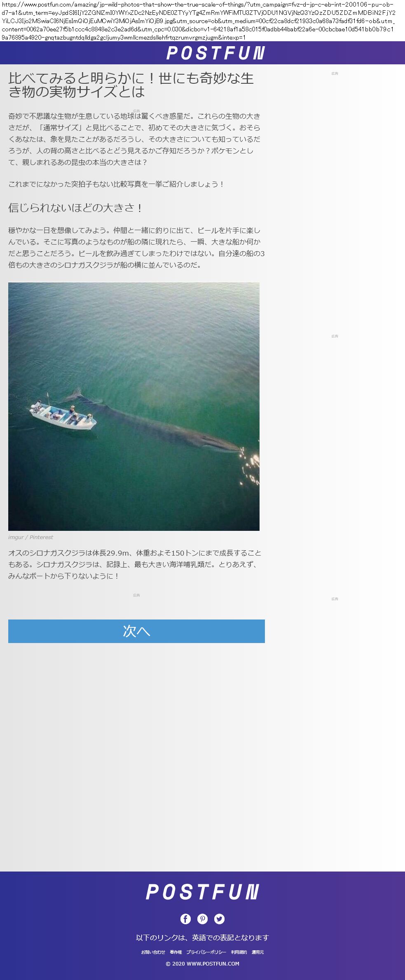The height and width of the screenshot is (980, 405).
Task: Click the 信じられないほどの大きさ！ subheading
Action: [75, 207]
